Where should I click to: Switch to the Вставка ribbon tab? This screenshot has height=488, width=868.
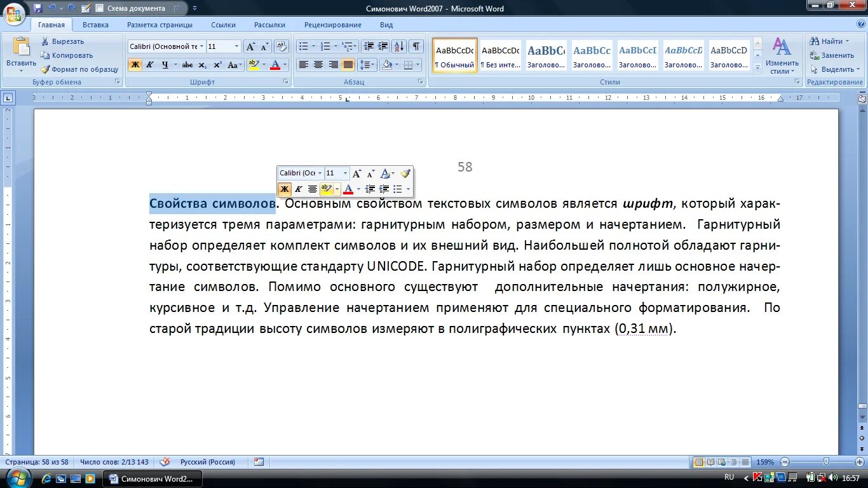coord(95,25)
